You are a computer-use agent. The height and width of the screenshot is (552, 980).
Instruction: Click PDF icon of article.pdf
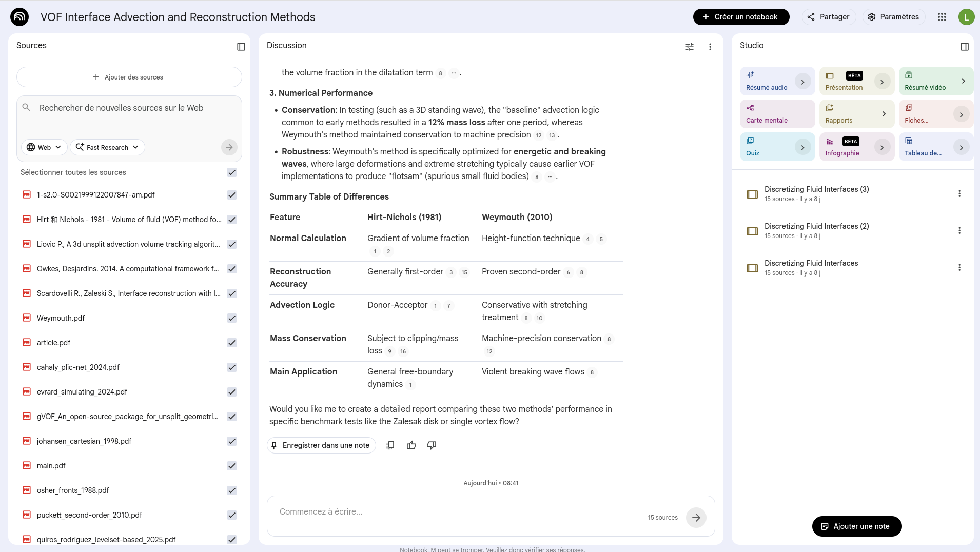27,342
